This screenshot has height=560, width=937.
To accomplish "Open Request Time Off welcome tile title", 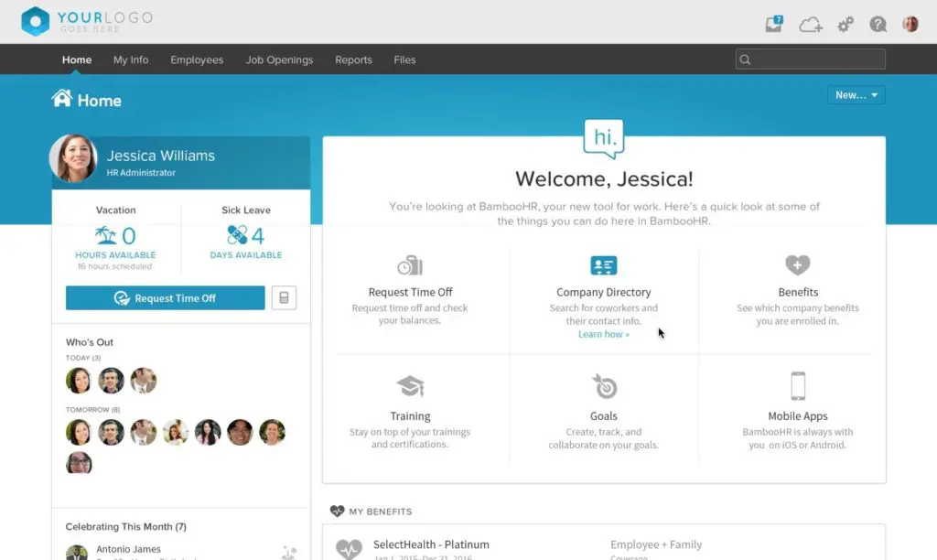I will (x=410, y=292).
